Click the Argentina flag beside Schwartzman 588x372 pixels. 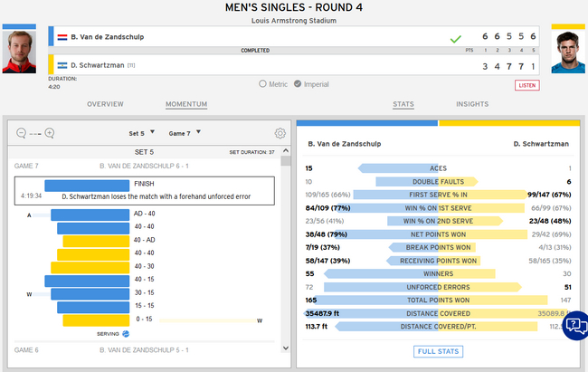(x=62, y=65)
